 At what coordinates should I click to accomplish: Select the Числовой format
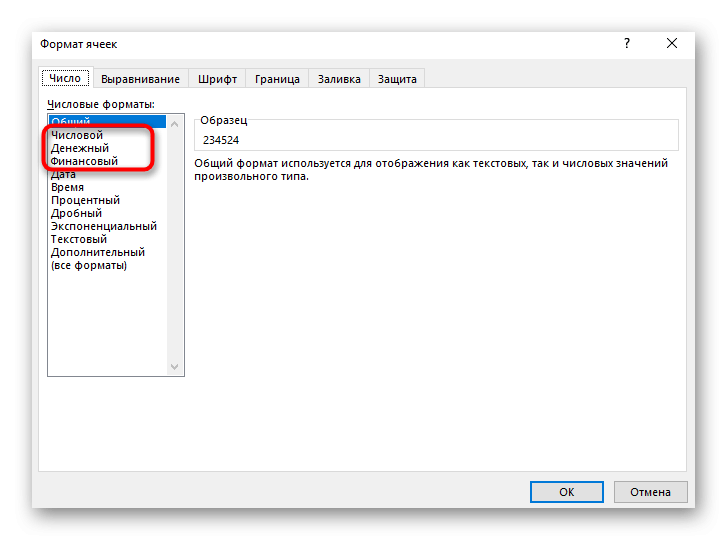(x=107, y=135)
